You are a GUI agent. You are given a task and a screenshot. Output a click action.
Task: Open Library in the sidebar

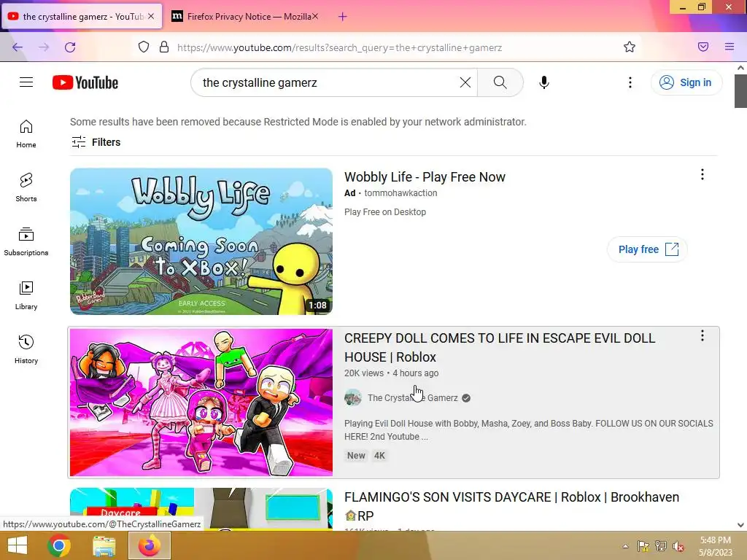click(26, 295)
